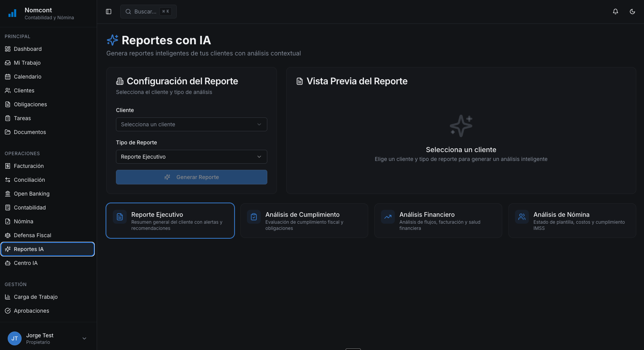This screenshot has width=644, height=350.
Task: Click the Análisis Financiero chart icon
Action: coord(387,217)
